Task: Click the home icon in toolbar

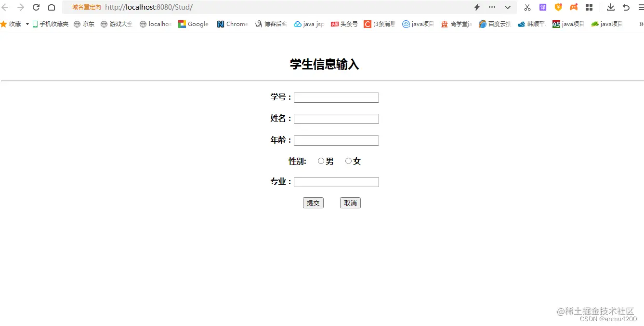Action: [x=51, y=7]
